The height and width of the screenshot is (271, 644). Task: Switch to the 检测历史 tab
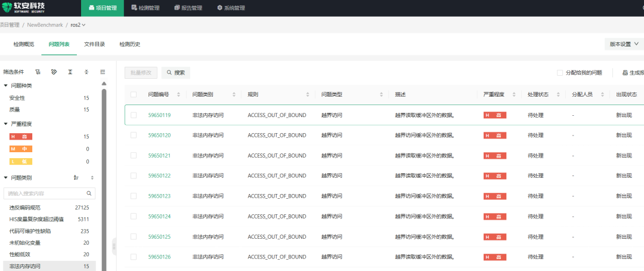pos(130,44)
